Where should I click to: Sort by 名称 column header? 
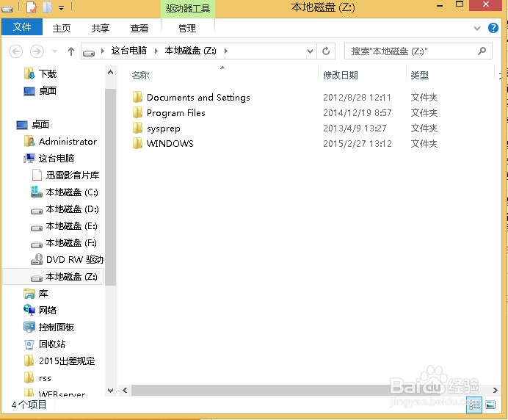coord(141,76)
